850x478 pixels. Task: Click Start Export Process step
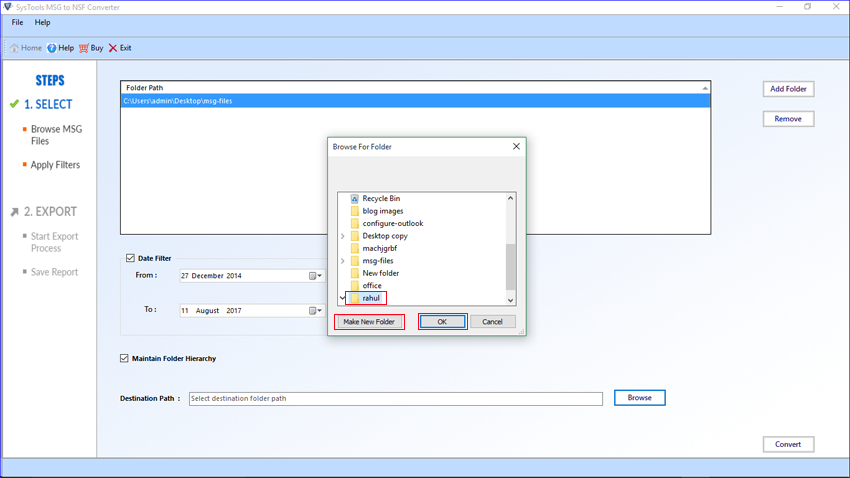pos(54,242)
